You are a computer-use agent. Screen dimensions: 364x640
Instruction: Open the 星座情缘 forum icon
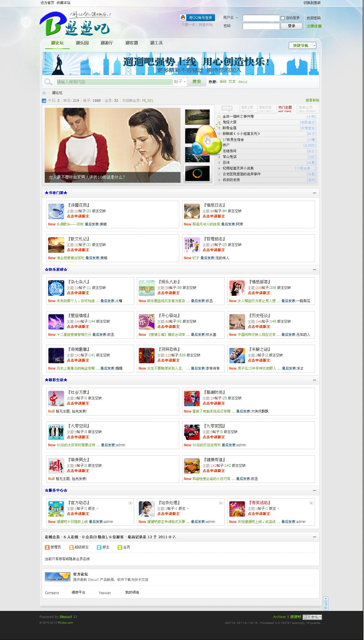[x=56, y=322]
